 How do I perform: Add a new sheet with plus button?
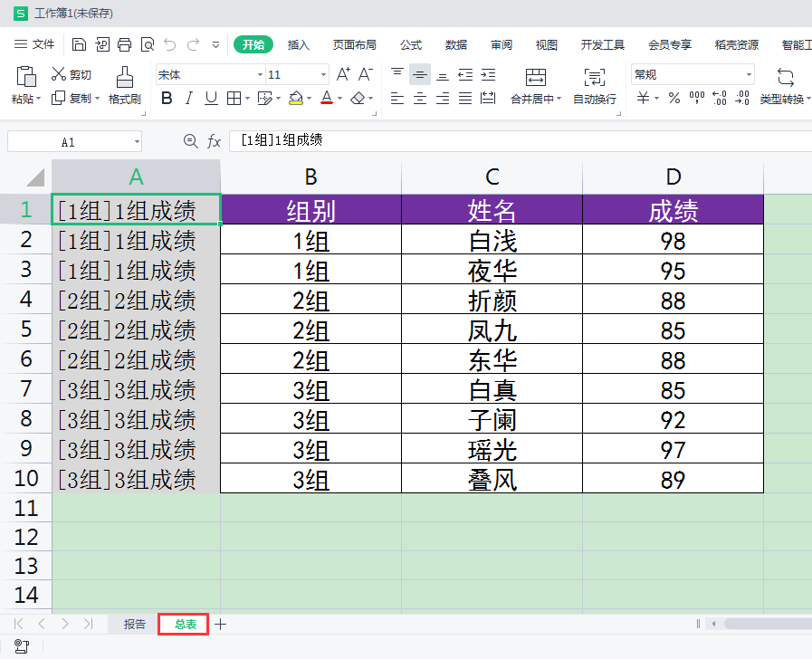(x=221, y=625)
